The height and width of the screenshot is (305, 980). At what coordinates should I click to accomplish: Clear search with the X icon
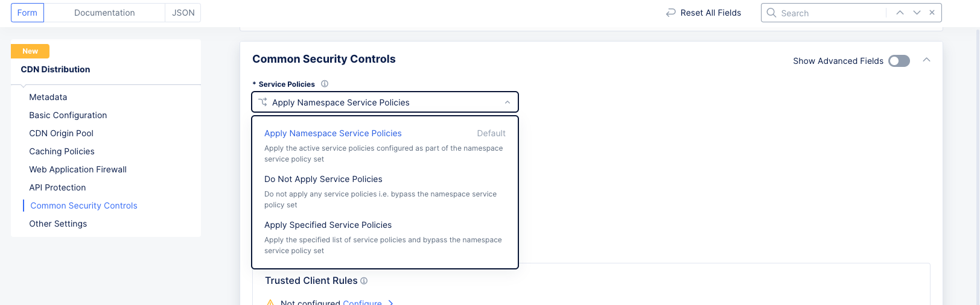click(x=932, y=13)
